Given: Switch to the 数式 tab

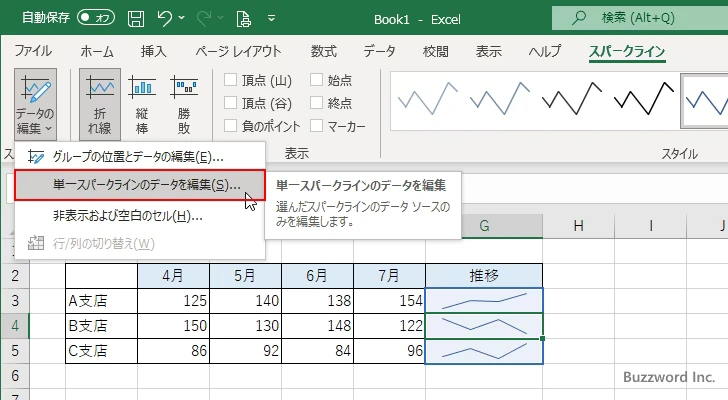Looking at the screenshot, I should 324,51.
